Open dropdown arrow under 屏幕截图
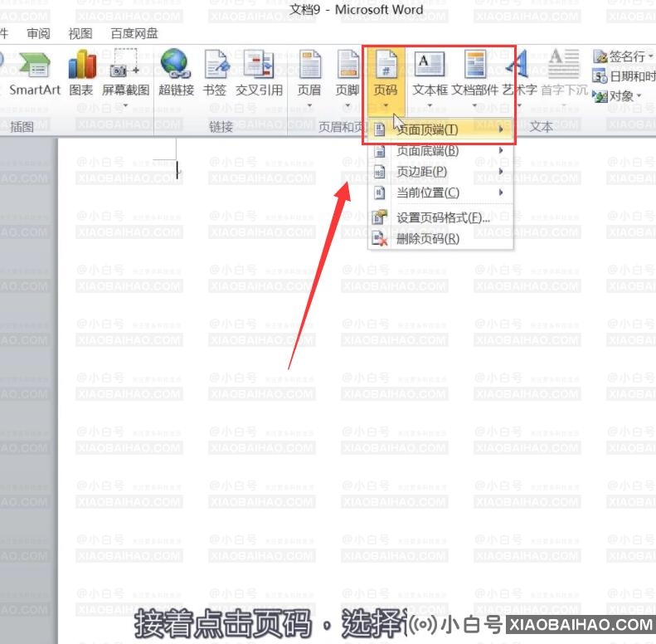This screenshot has width=656, height=644. tap(125, 105)
